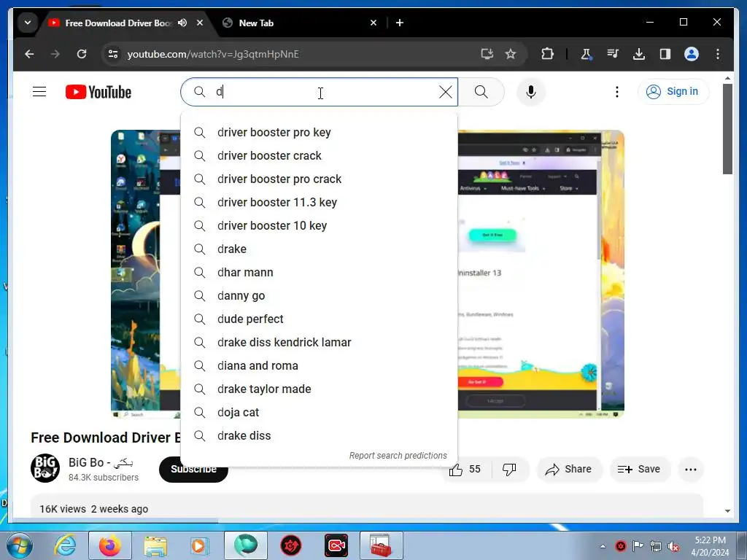Clear the search text with X
The width and height of the screenshot is (747, 560).
pos(446,92)
